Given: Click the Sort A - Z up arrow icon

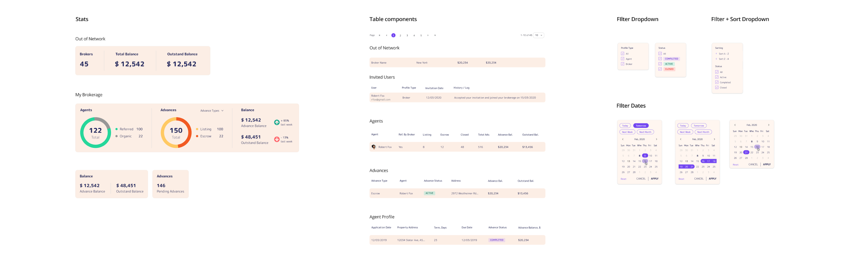Looking at the screenshot, I should (716, 54).
